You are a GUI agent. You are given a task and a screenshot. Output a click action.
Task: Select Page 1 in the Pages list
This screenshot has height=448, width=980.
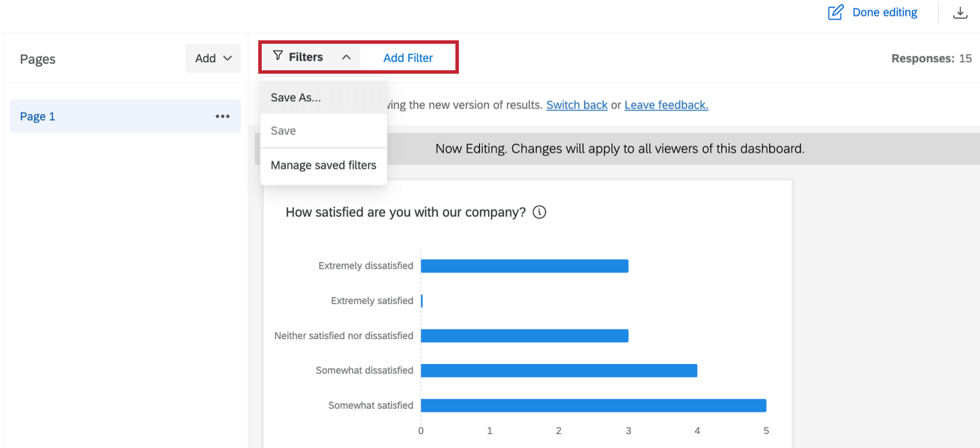tap(38, 116)
